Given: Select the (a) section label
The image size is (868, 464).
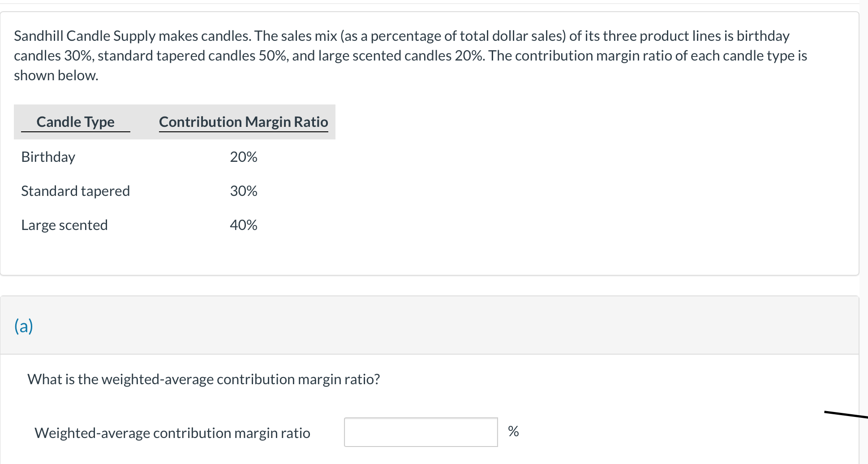Looking at the screenshot, I should tap(24, 326).
